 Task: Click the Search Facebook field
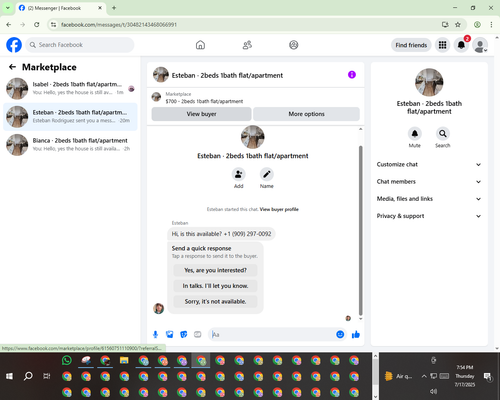pos(80,45)
